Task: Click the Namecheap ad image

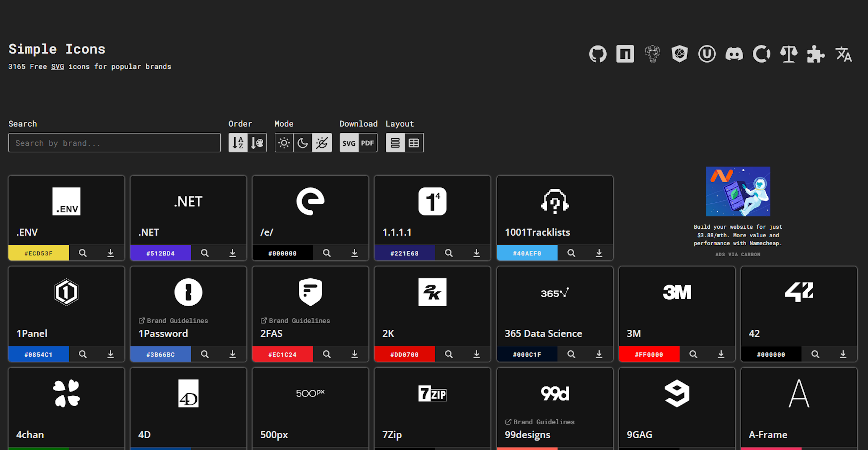Action: 738,192
